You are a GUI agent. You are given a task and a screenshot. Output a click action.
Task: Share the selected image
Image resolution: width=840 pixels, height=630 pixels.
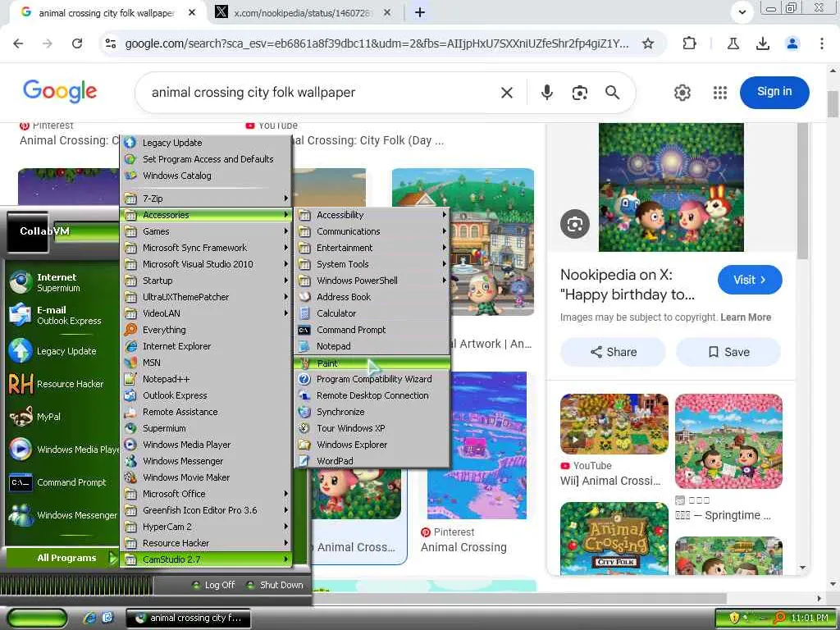point(613,352)
